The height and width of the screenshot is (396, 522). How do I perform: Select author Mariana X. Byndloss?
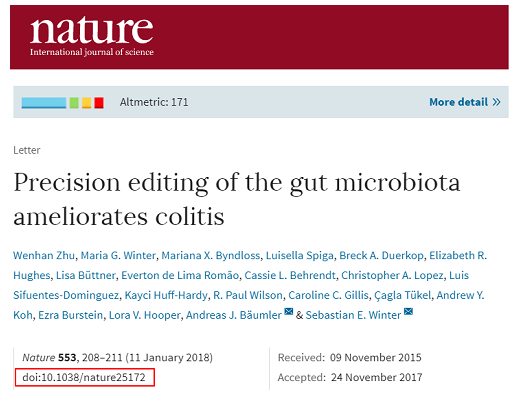tap(211, 255)
